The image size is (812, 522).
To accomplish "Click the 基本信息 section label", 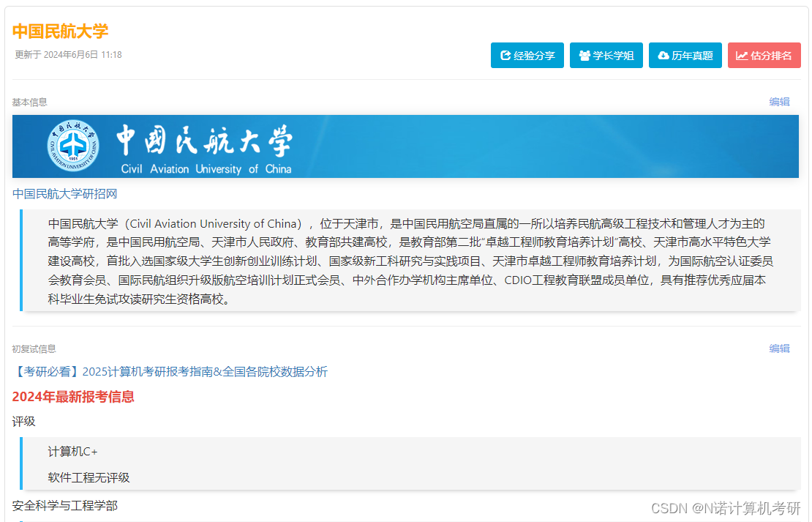I will pos(29,102).
